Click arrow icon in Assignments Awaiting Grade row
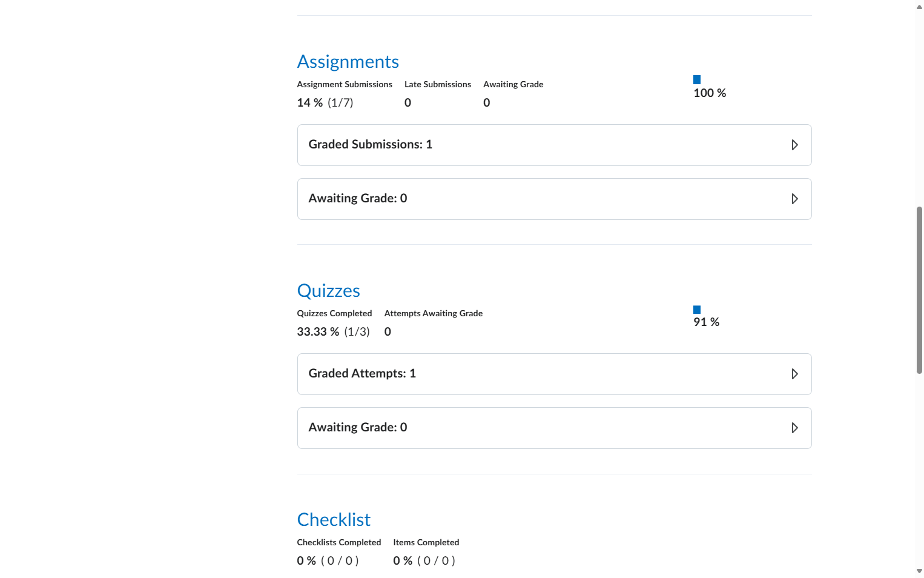Screen dimensions: 924x578 tap(794, 199)
